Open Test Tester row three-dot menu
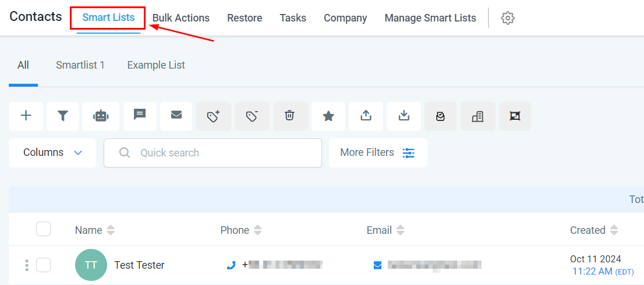 [x=27, y=265]
